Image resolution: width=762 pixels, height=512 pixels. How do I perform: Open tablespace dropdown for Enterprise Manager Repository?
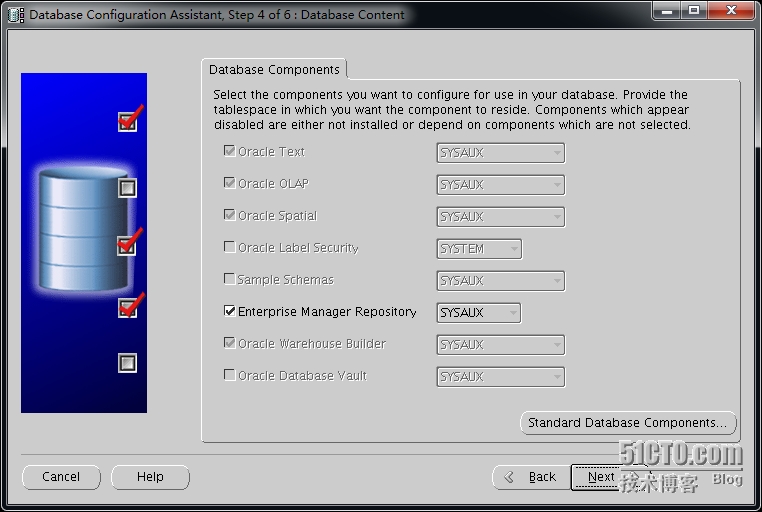click(479, 313)
